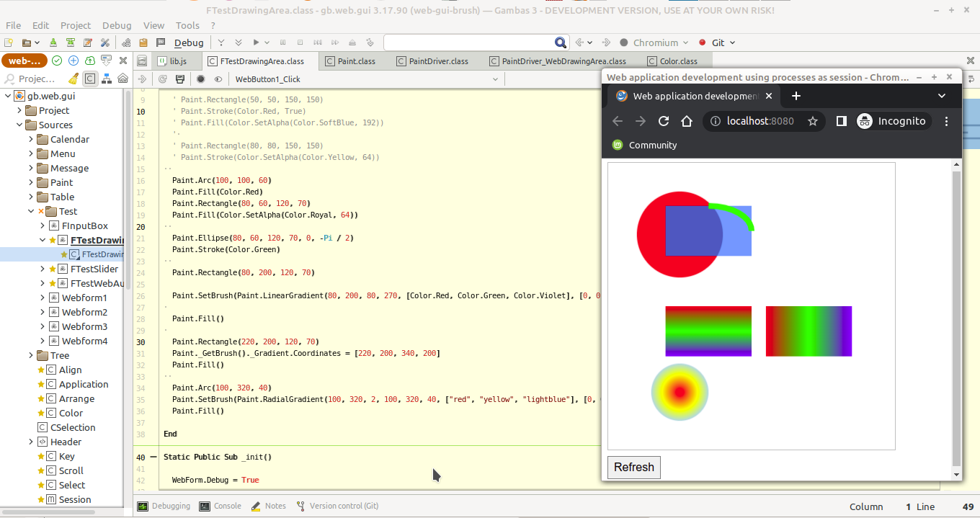
Task: Click the broom clean-up icon in project panel
Action: coord(73,79)
